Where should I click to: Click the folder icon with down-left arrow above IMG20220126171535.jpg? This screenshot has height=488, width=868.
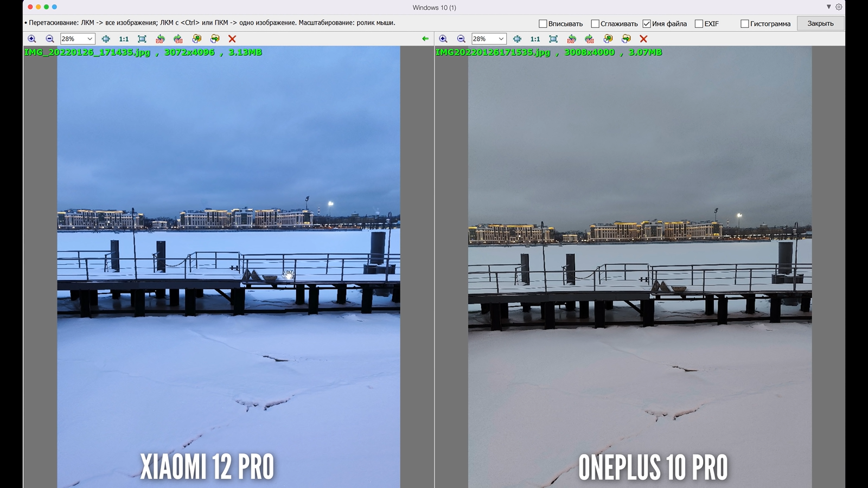click(608, 39)
